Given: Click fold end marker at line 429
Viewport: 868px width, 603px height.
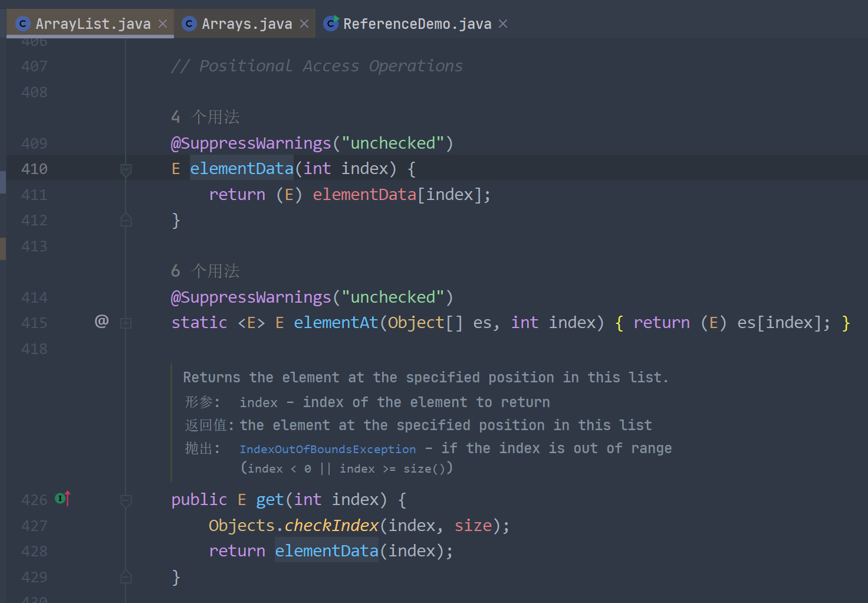Looking at the screenshot, I should (x=126, y=577).
